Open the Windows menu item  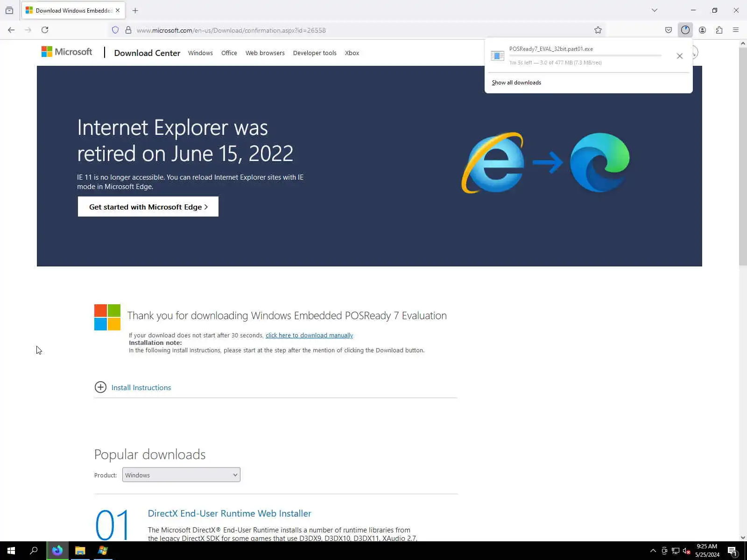[x=200, y=53]
